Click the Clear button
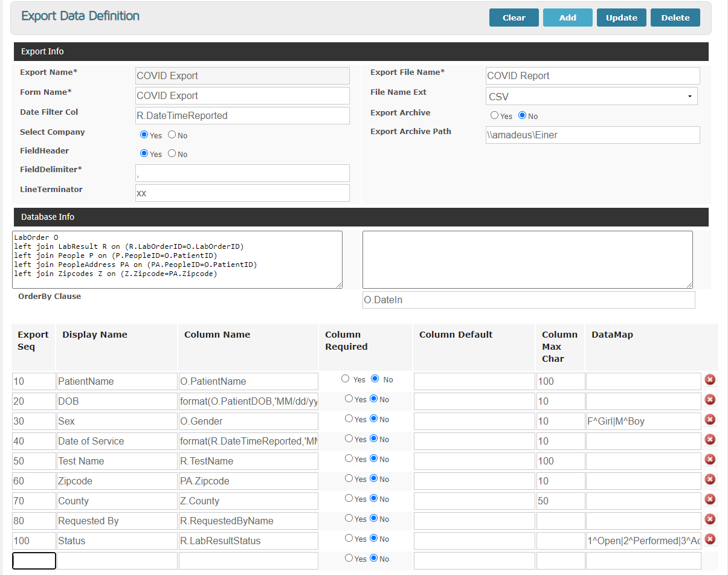This screenshot has height=575, width=728. [x=514, y=18]
